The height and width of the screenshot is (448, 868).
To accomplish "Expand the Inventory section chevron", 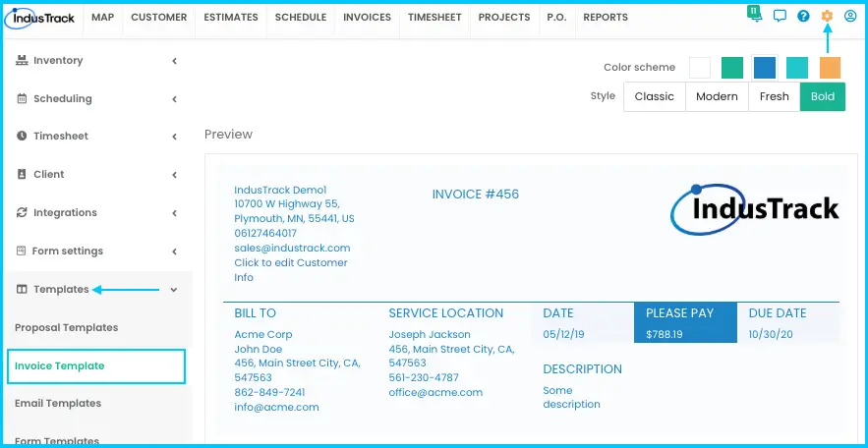I will [x=174, y=61].
